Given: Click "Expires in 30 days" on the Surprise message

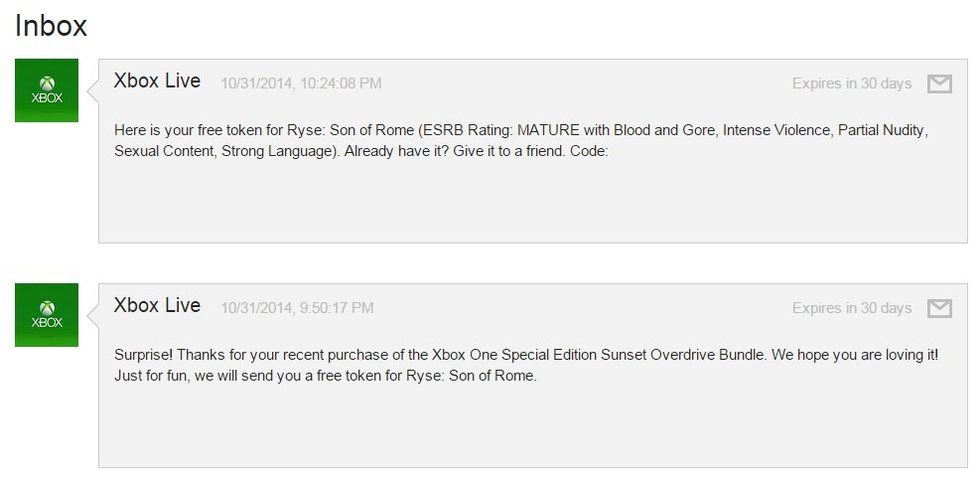Looking at the screenshot, I should 851,308.
